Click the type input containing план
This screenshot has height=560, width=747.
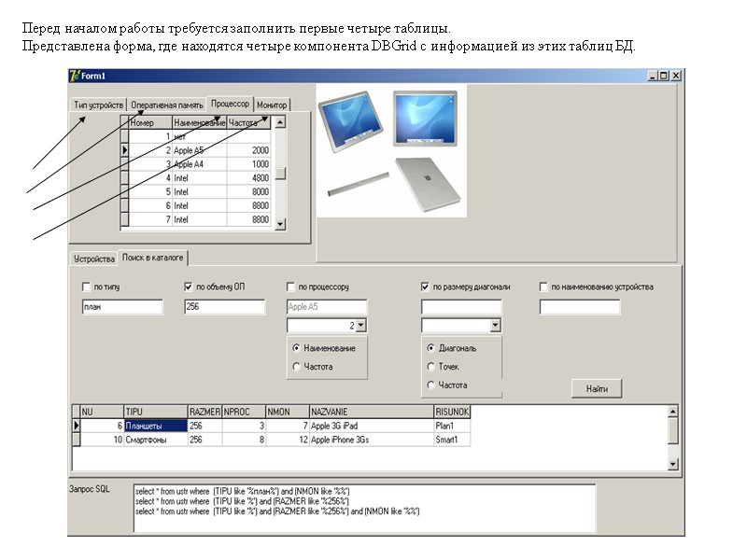[122, 307]
